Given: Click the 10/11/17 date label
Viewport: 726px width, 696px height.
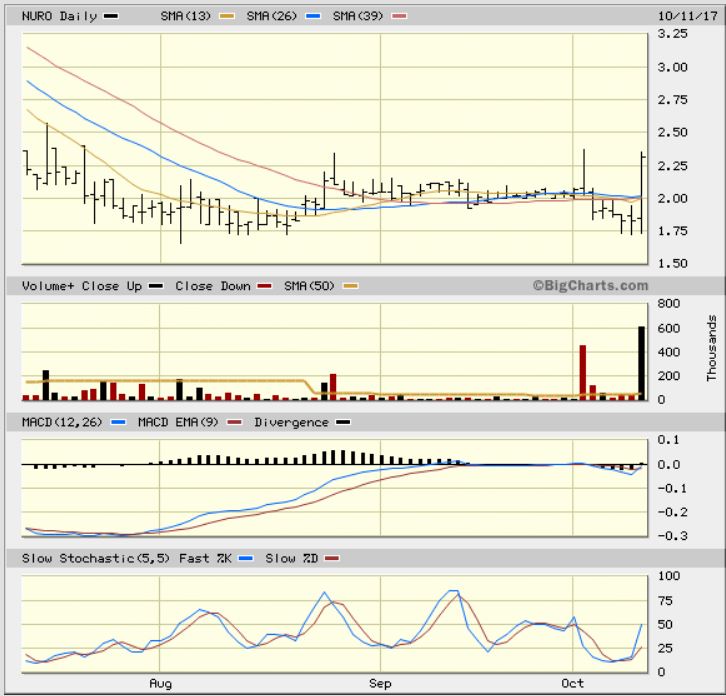Looking at the screenshot, I should tap(687, 16).
